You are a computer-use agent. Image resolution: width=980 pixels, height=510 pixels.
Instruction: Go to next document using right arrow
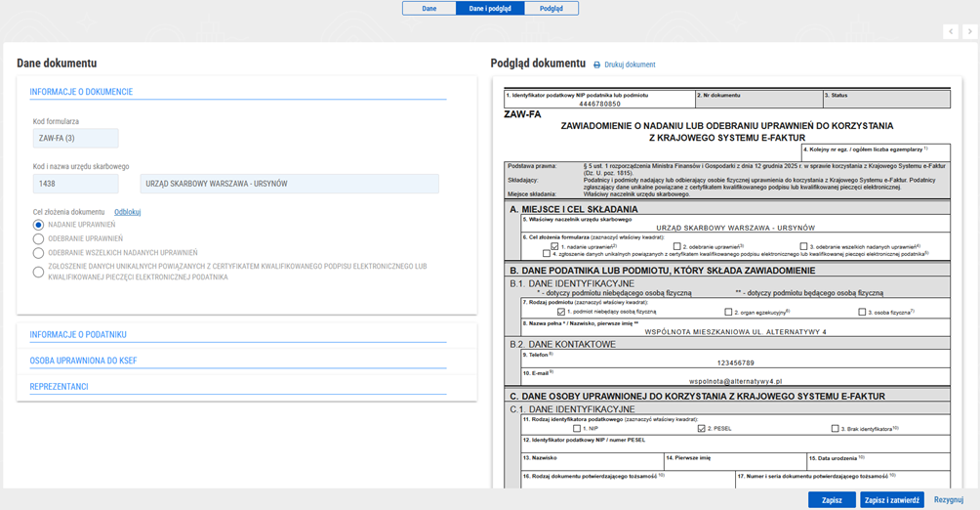click(x=969, y=32)
